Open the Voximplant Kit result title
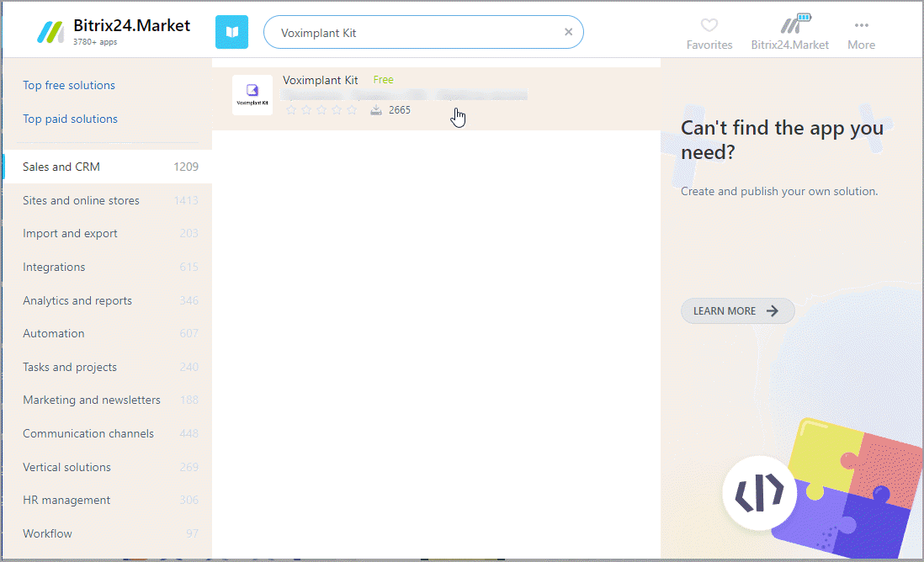Image resolution: width=924 pixels, height=562 pixels. 320,80
